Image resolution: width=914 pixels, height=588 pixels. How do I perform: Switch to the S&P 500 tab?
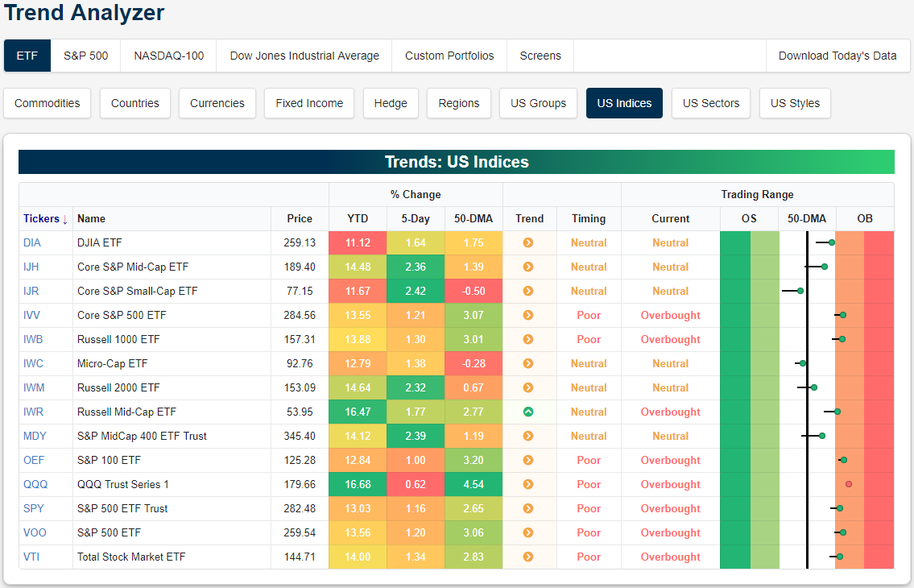click(x=85, y=56)
